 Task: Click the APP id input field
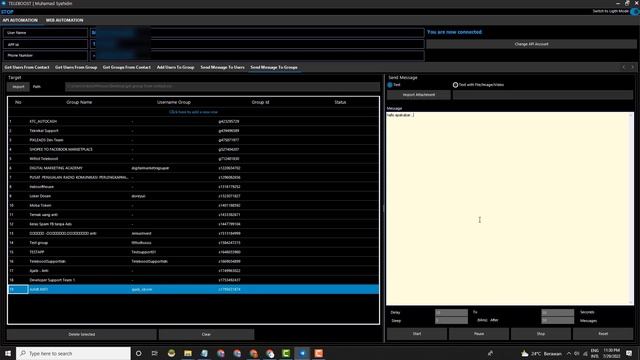pyautogui.click(x=257, y=44)
